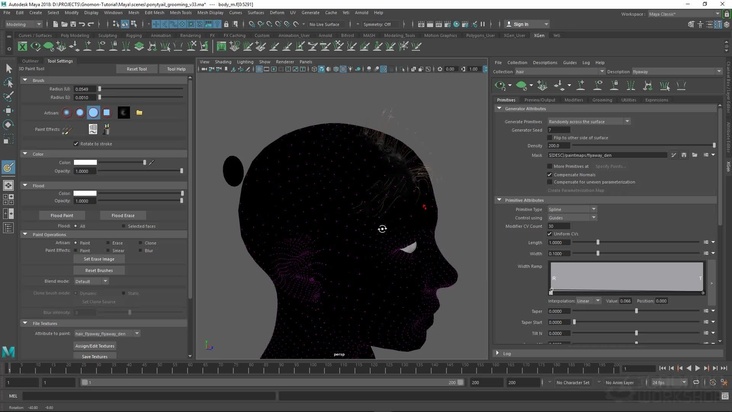
Task: Click Assign/Edit Textures button
Action: [x=96, y=346]
